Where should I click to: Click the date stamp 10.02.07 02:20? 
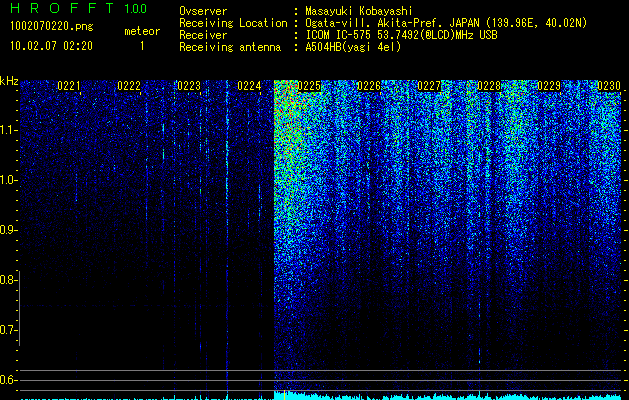point(51,46)
